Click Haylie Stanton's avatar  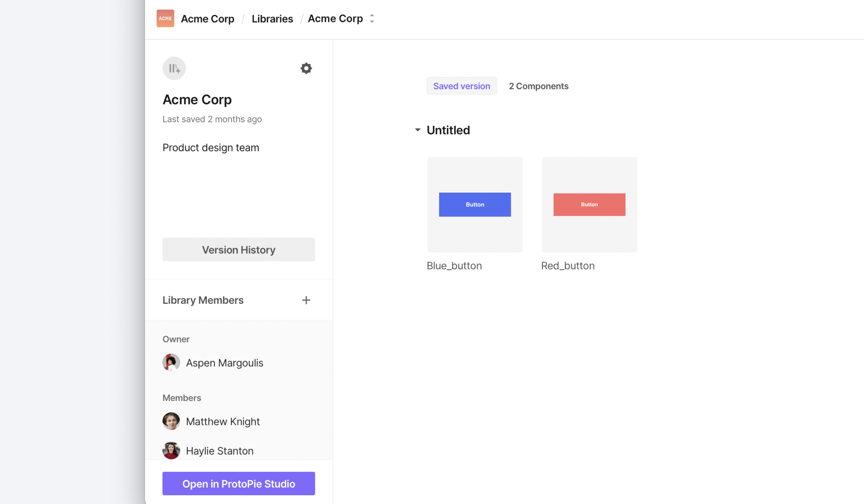(171, 450)
